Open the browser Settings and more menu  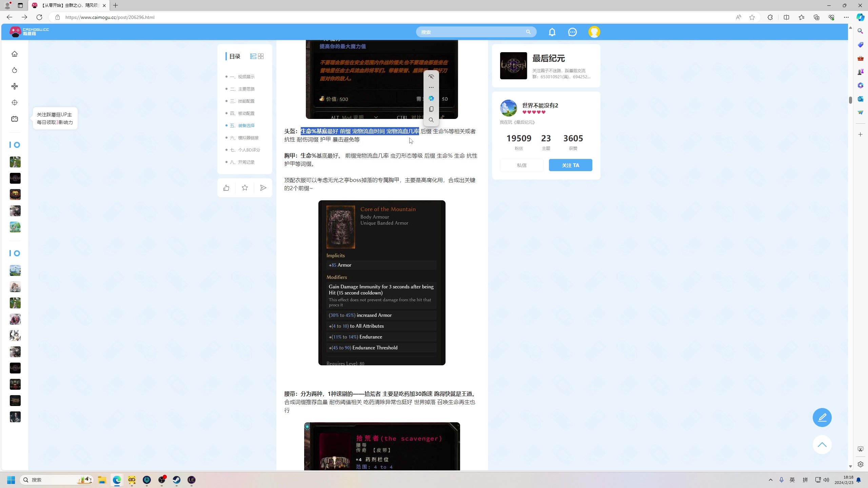846,17
